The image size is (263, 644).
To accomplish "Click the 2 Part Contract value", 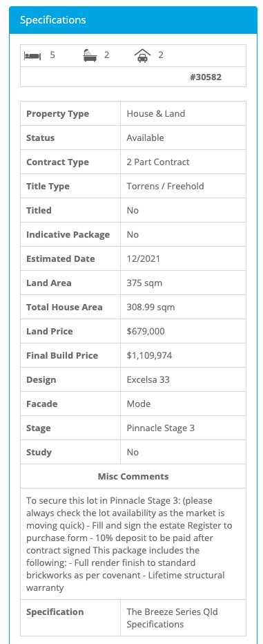I will (158, 162).
